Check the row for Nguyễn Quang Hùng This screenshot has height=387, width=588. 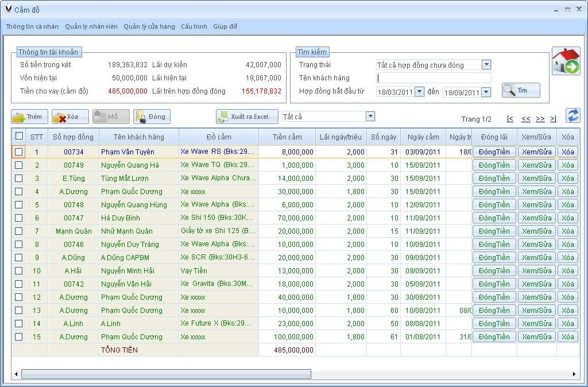19,205
